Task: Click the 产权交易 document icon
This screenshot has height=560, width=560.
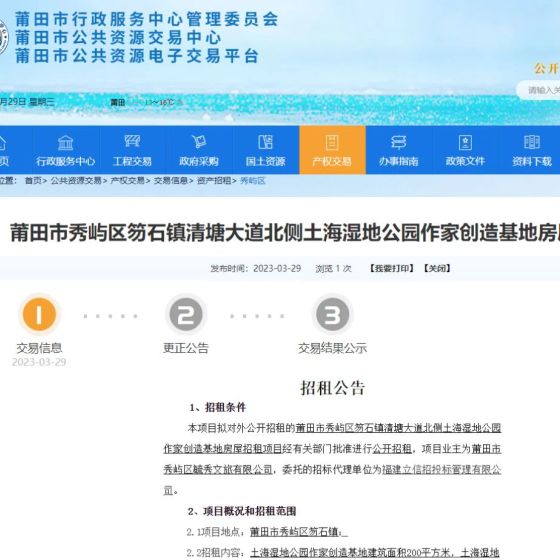Action: [332, 142]
